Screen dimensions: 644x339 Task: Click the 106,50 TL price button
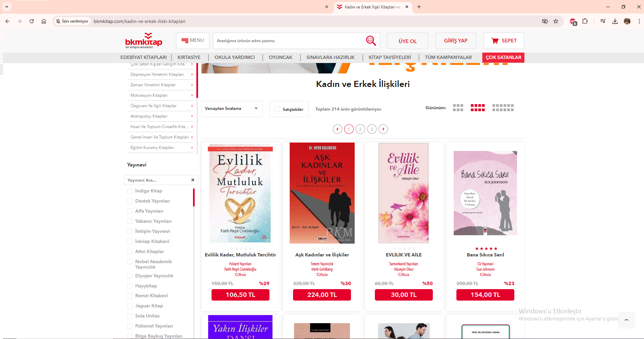pos(240,295)
